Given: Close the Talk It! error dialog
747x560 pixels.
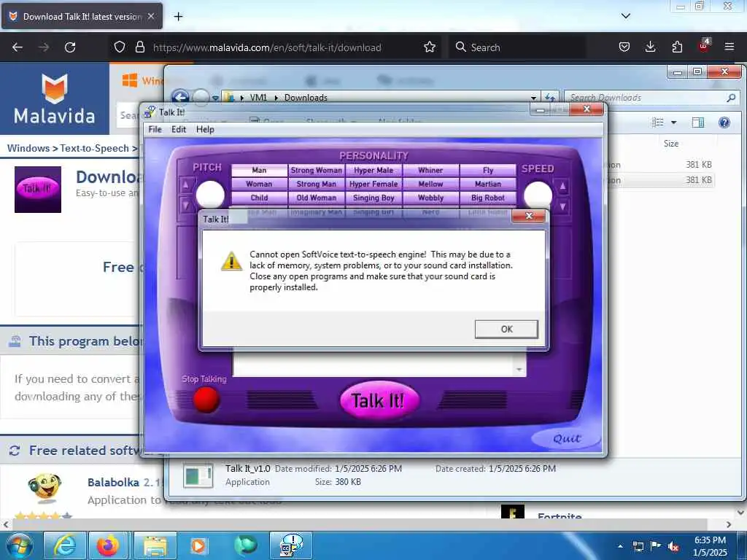Looking at the screenshot, I should pos(528,216).
